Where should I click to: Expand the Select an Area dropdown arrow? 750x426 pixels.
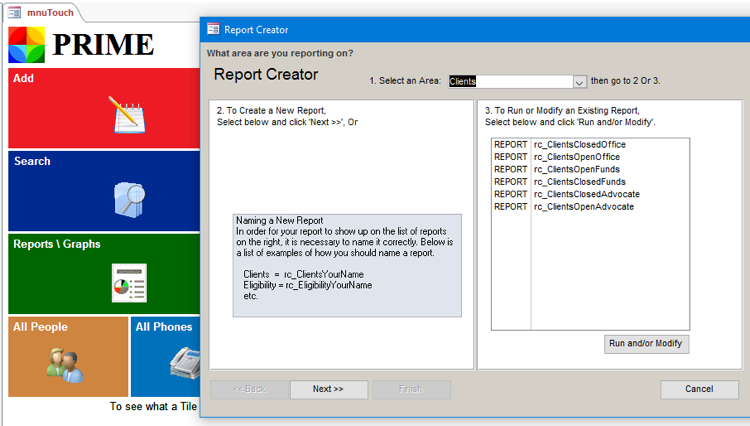click(x=579, y=82)
